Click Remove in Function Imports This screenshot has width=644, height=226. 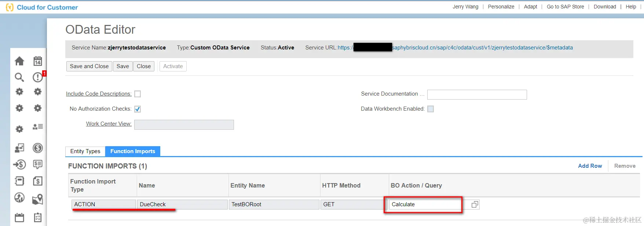pyautogui.click(x=625, y=166)
